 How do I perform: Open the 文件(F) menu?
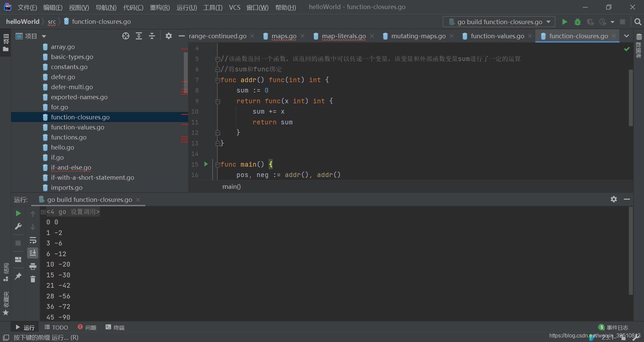[x=27, y=7]
